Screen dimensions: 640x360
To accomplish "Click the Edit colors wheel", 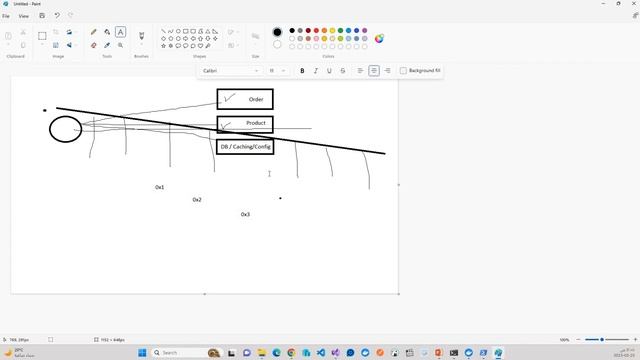I will click(379, 38).
